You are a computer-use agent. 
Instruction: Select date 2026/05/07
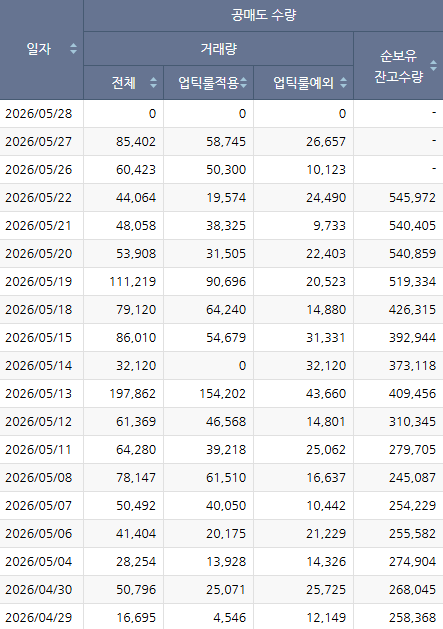point(39,505)
